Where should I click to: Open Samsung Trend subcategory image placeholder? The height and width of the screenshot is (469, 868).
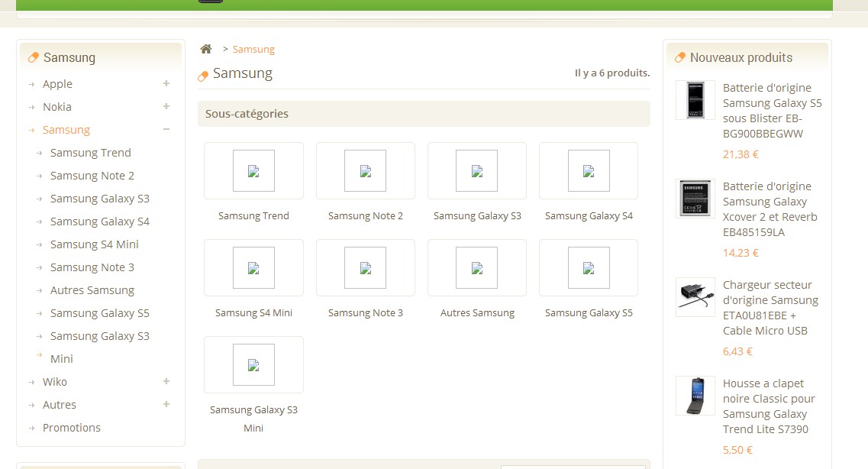coord(253,170)
